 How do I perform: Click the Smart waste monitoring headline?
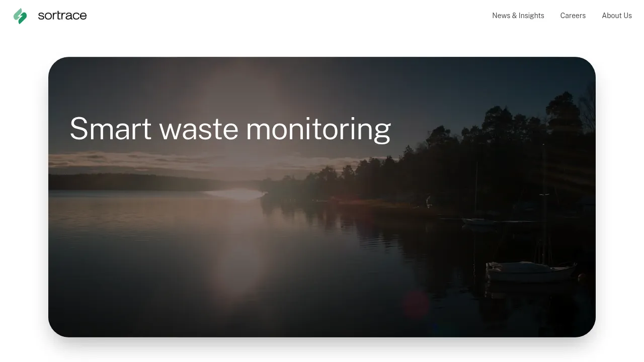tap(230, 129)
